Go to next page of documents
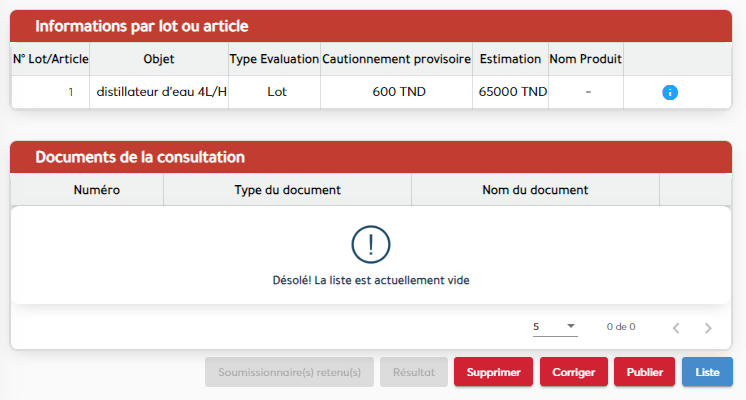Screen dimensions: 746x400 (x=708, y=328)
